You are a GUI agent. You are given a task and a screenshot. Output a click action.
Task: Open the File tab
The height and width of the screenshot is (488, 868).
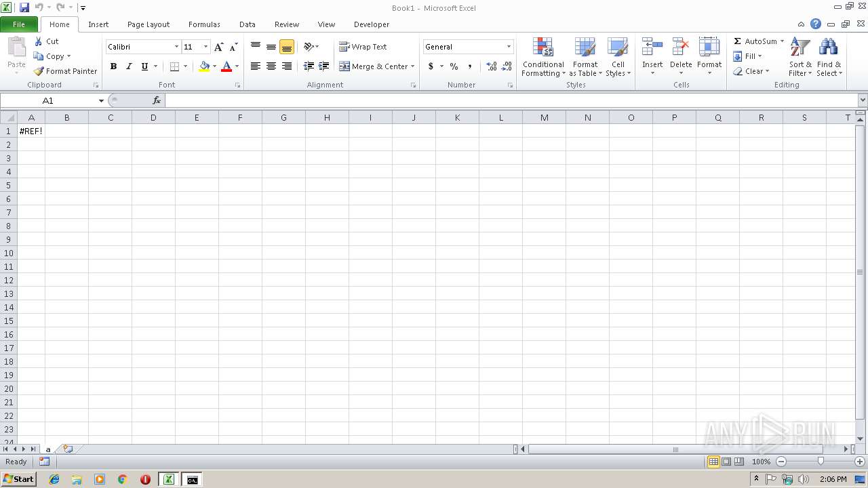pyautogui.click(x=19, y=24)
